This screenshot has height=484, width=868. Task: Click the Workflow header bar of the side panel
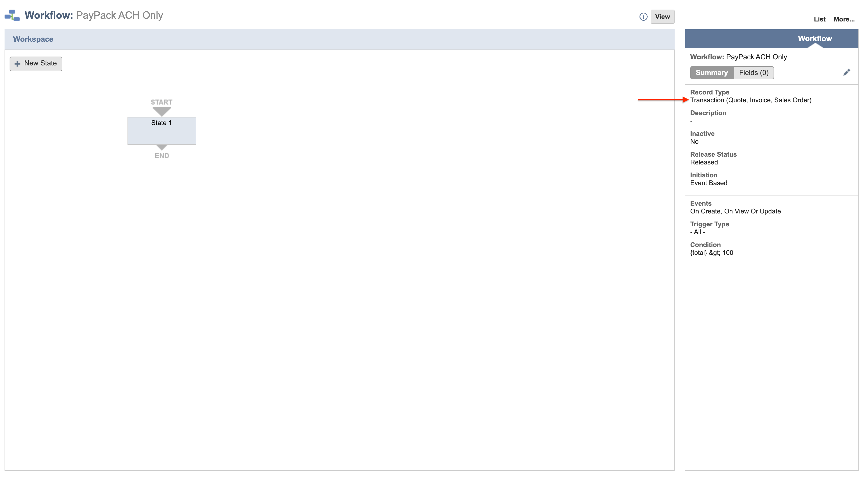click(x=814, y=38)
